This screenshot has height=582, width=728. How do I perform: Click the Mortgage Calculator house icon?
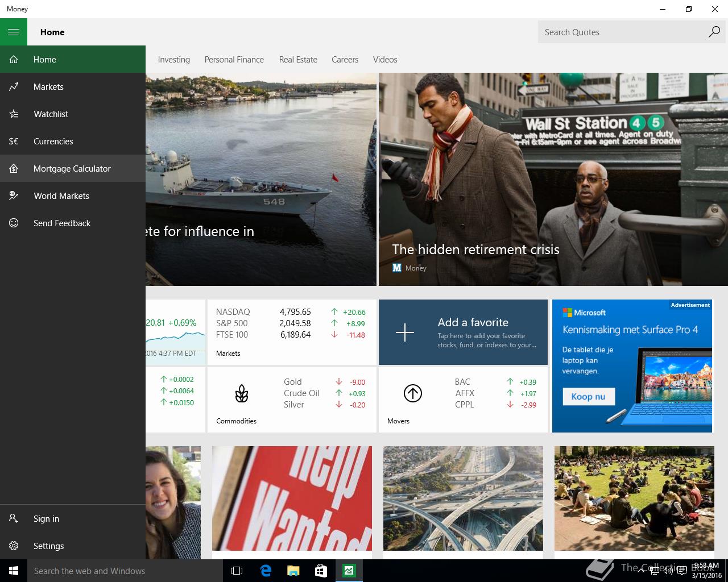[x=14, y=168]
